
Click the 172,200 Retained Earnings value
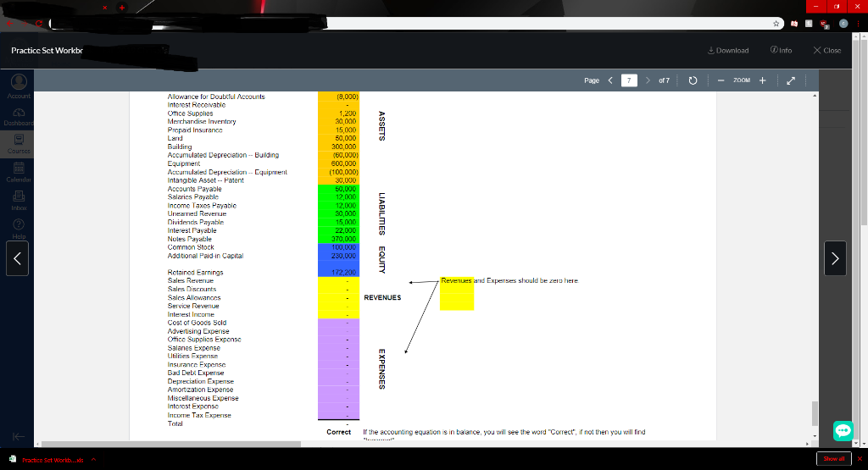[344, 273]
